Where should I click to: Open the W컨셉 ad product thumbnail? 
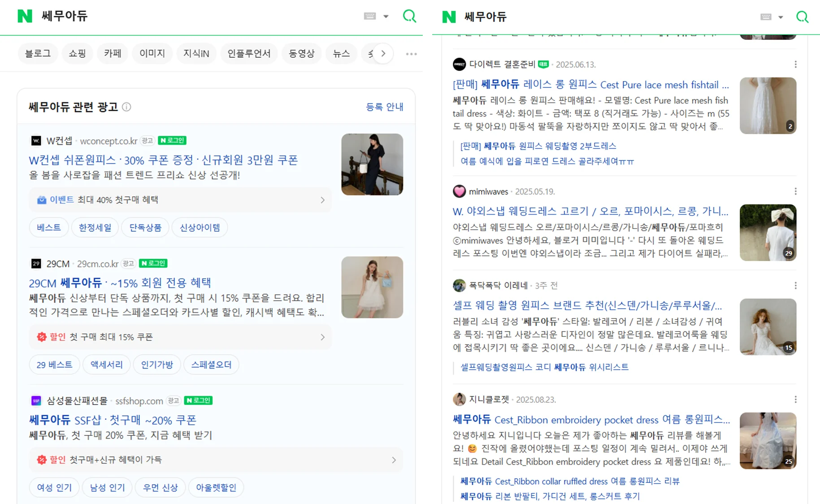[372, 164]
